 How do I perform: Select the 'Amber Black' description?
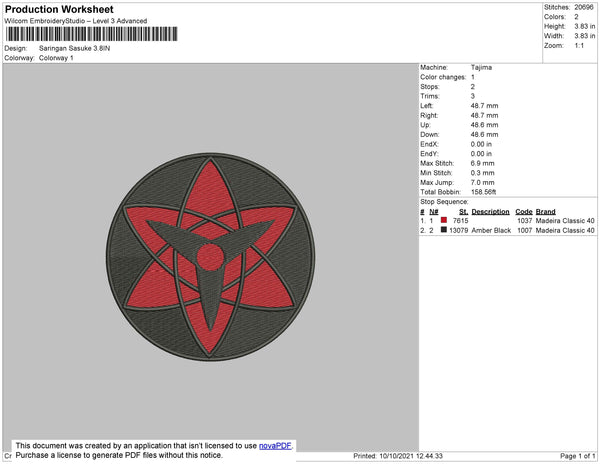pos(491,230)
